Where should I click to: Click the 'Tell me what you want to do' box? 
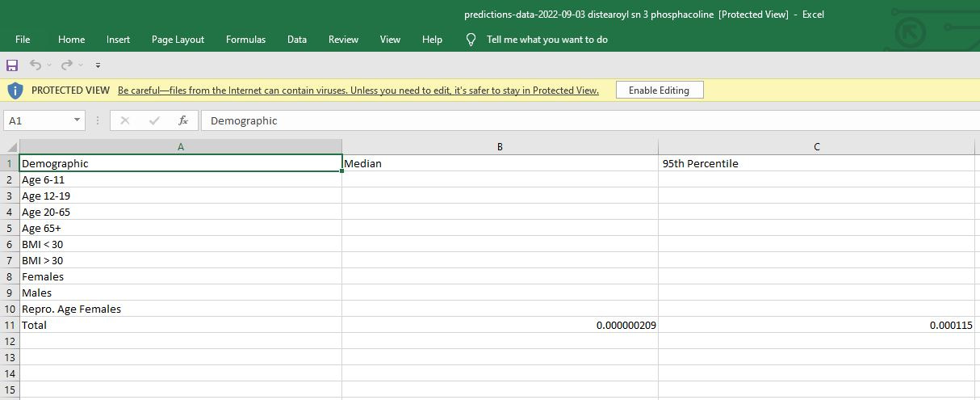(x=547, y=39)
